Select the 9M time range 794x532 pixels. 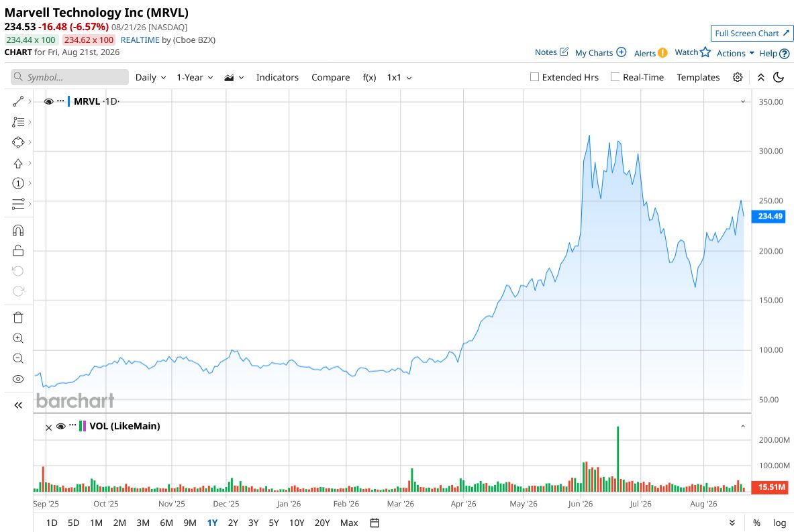coord(190,523)
